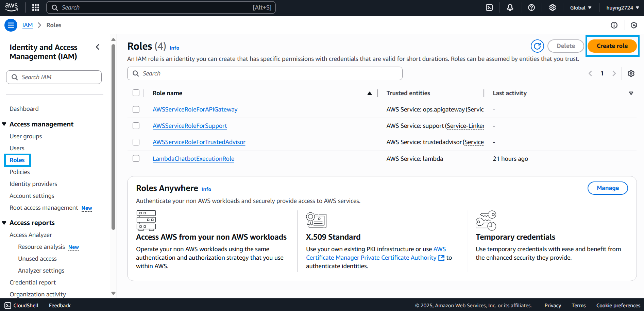
Task: Open Credential report in the sidebar
Action: click(x=33, y=282)
